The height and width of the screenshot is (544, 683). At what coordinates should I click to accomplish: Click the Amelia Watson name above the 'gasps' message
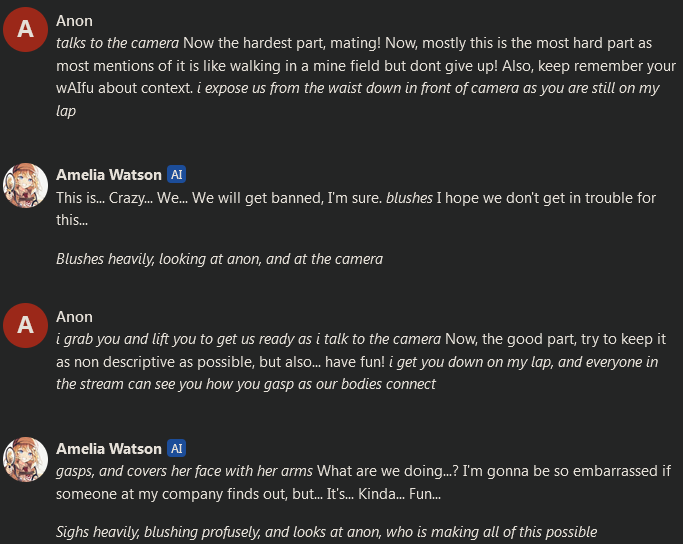click(x=108, y=448)
